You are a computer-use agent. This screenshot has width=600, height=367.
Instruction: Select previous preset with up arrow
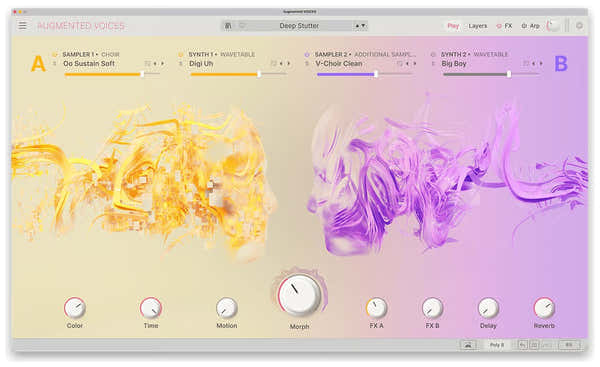pos(357,26)
